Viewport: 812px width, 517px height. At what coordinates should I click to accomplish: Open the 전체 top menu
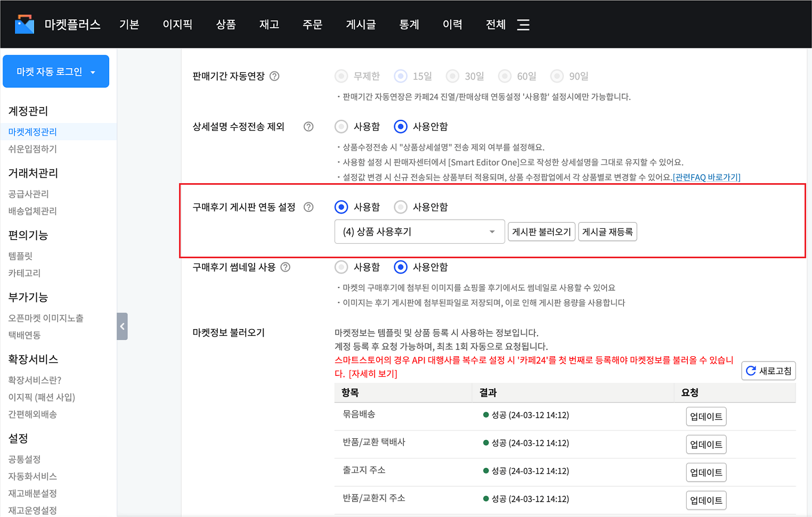pos(496,24)
